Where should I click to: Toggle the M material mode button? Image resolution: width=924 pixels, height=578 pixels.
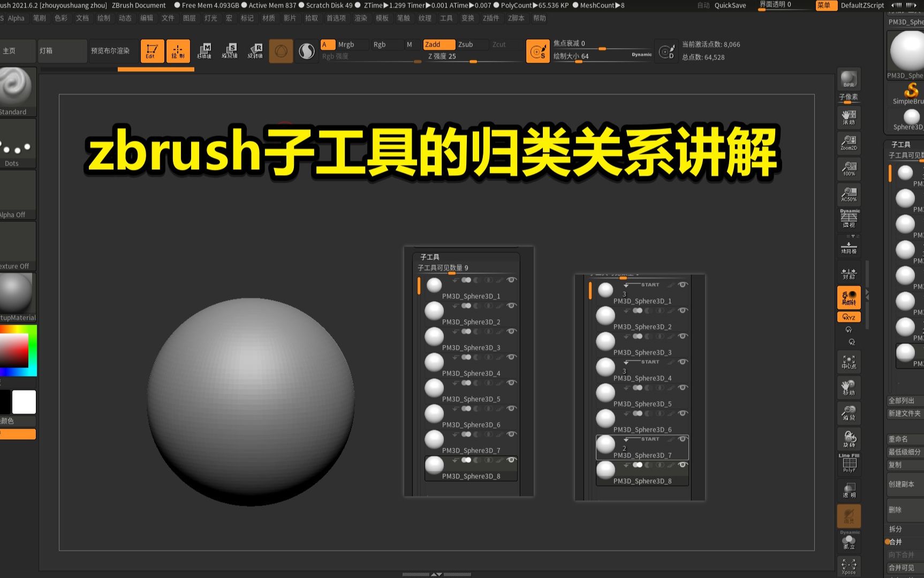(x=410, y=44)
